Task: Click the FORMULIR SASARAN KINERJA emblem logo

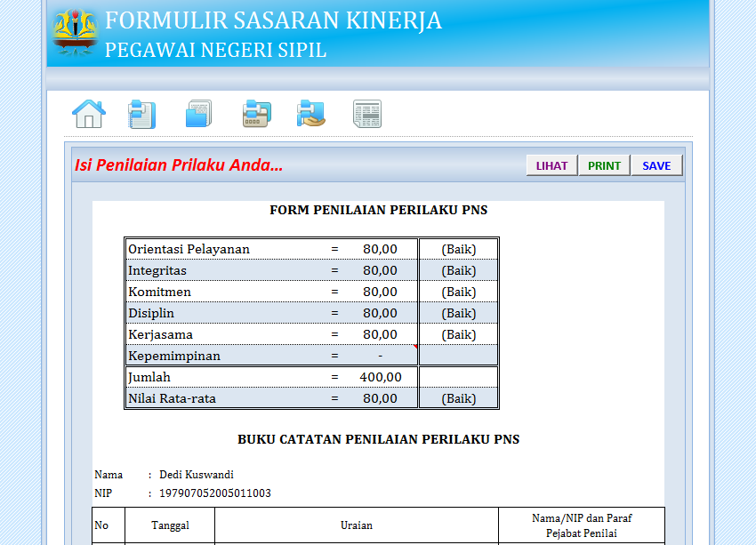Action: click(74, 29)
